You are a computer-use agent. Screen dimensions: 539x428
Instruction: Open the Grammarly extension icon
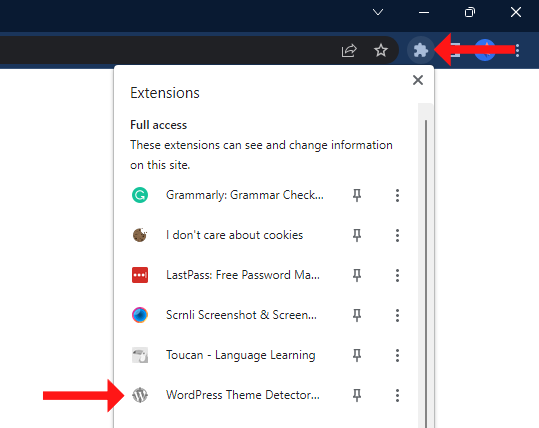(x=140, y=195)
